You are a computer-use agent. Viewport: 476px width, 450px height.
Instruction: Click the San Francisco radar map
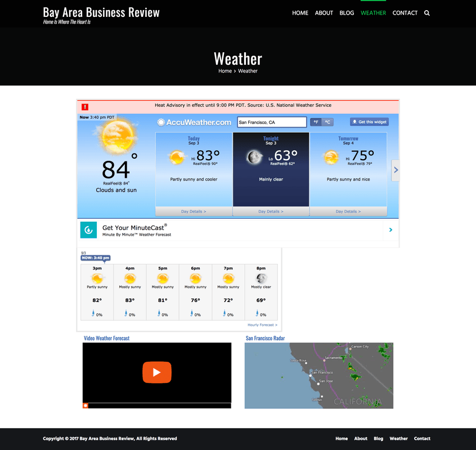[x=319, y=376]
